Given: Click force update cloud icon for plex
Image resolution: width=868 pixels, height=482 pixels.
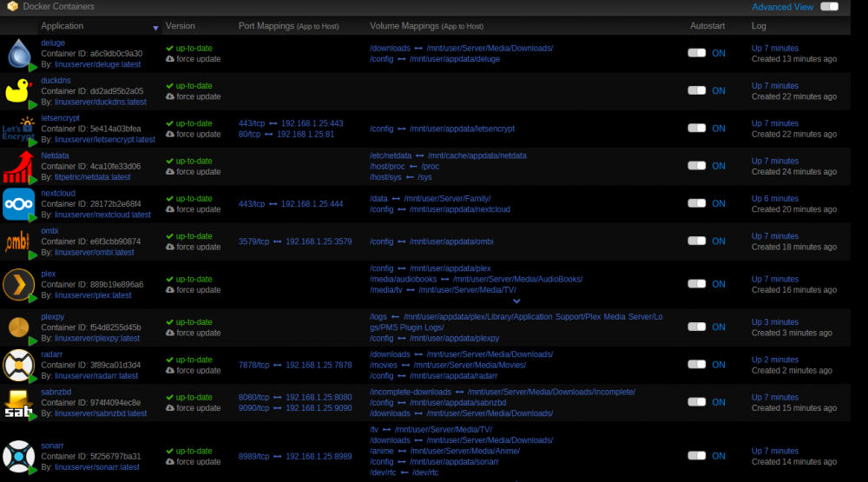Looking at the screenshot, I should point(170,290).
